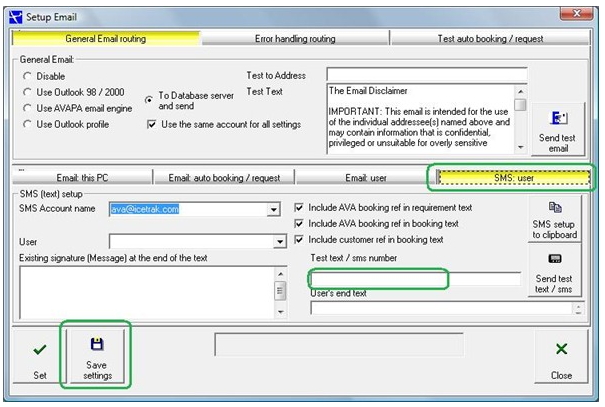The image size is (605, 407).
Task: Switch to Email: this PC tab
Action: pos(81,178)
